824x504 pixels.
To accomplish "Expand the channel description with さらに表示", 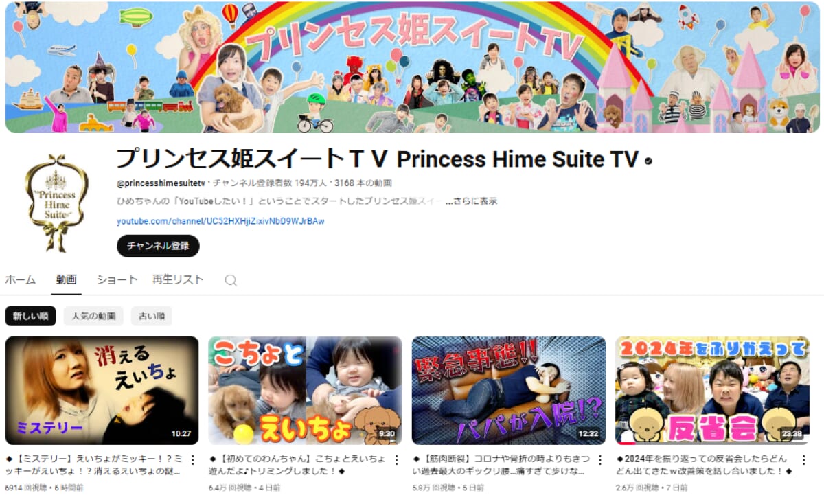I will tap(471, 202).
